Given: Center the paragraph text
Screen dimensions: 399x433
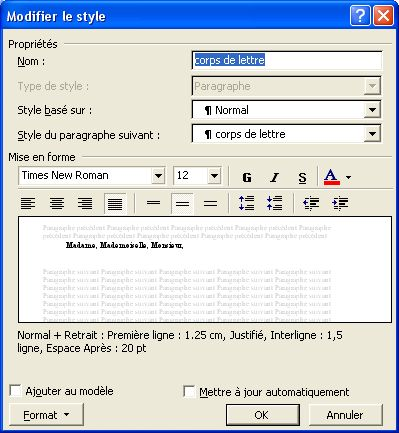Looking at the screenshot, I should (57, 203).
